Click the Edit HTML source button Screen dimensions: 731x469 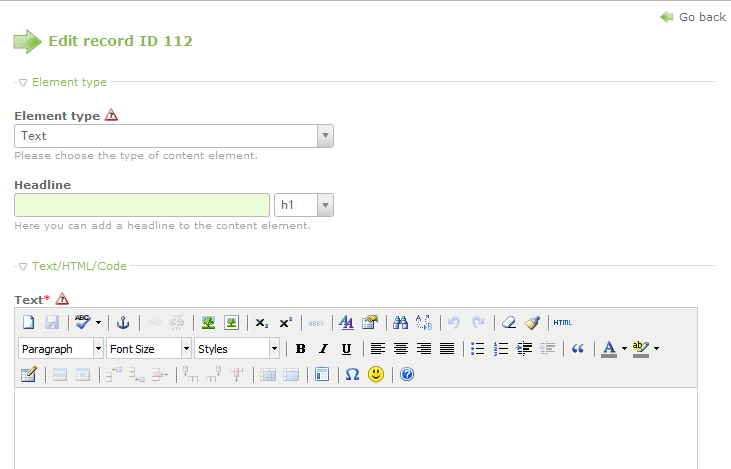pyautogui.click(x=563, y=323)
